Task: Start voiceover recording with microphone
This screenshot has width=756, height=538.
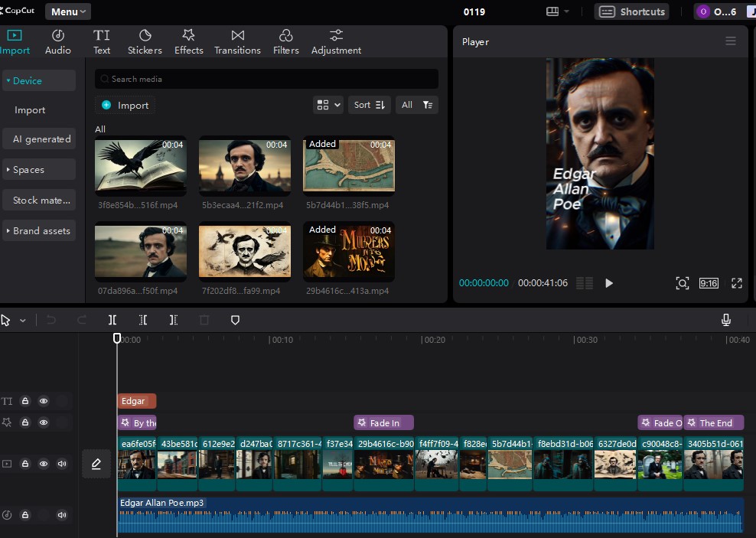Action: tap(726, 320)
